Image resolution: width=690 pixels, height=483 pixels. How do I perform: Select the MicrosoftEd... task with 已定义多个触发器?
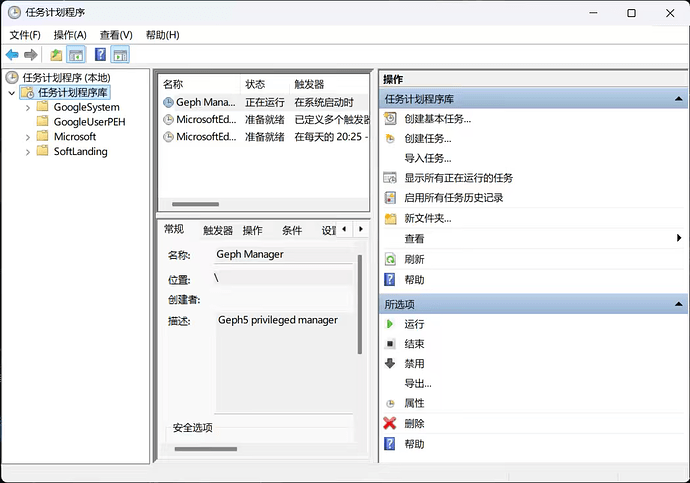pos(264,120)
